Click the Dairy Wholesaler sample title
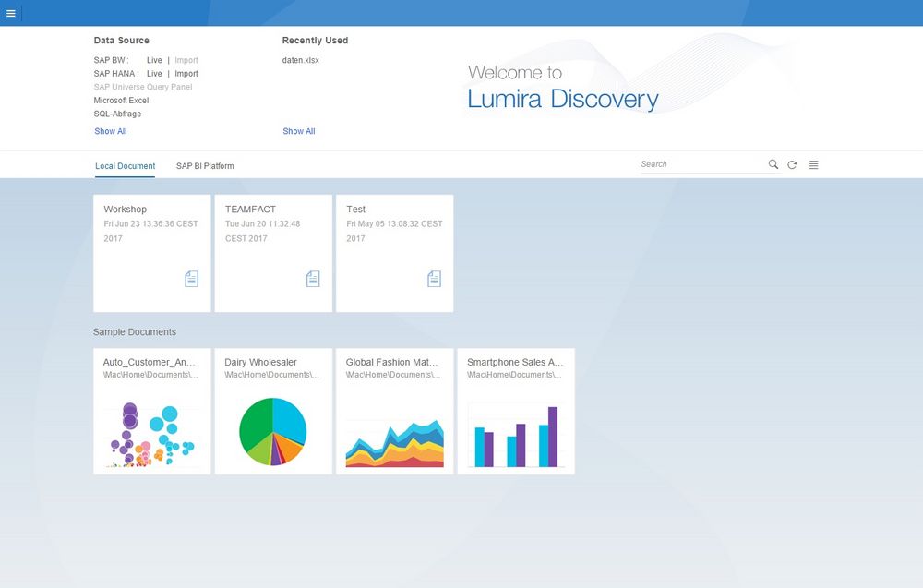 click(261, 362)
